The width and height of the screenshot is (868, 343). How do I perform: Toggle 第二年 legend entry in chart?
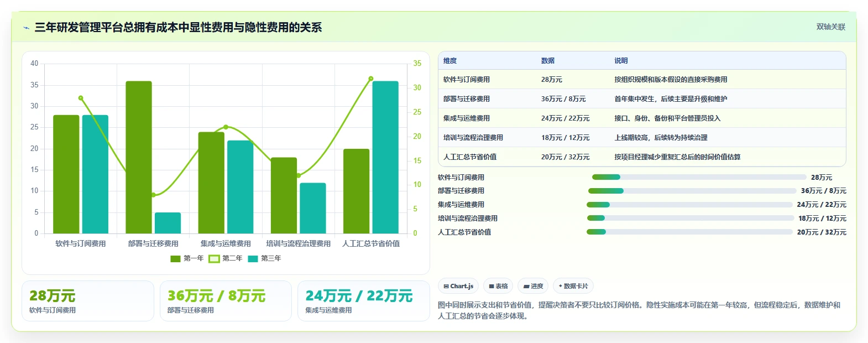[x=226, y=258]
